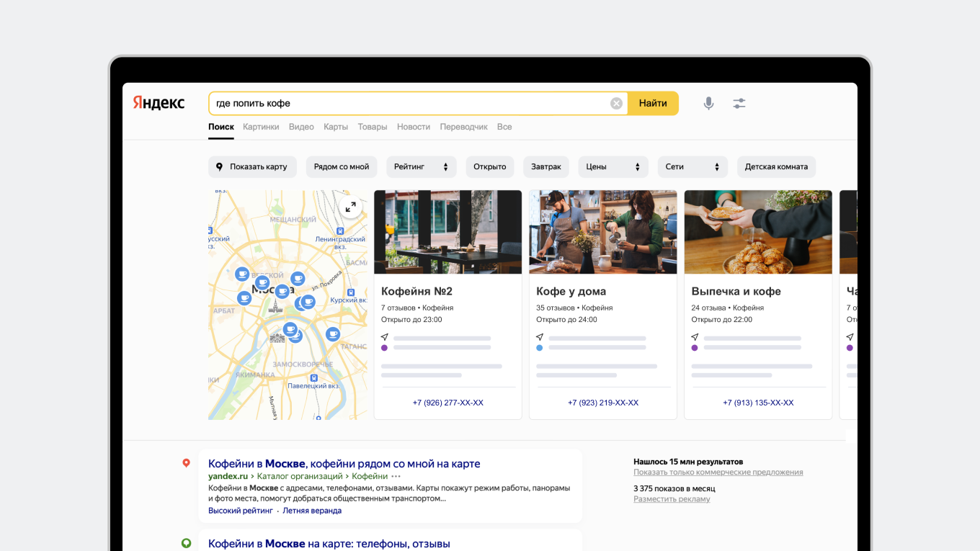Clear the search query with the X icon

tap(616, 104)
